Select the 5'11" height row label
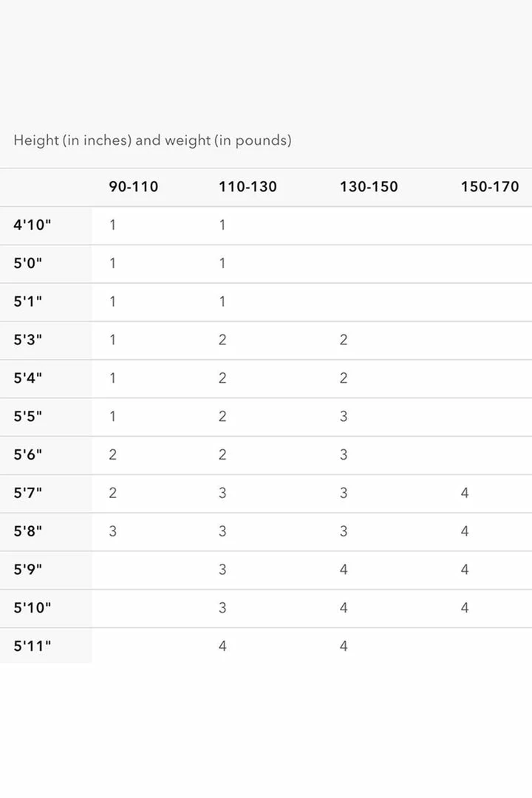Image resolution: width=532 pixels, height=798 pixels. [x=33, y=647]
